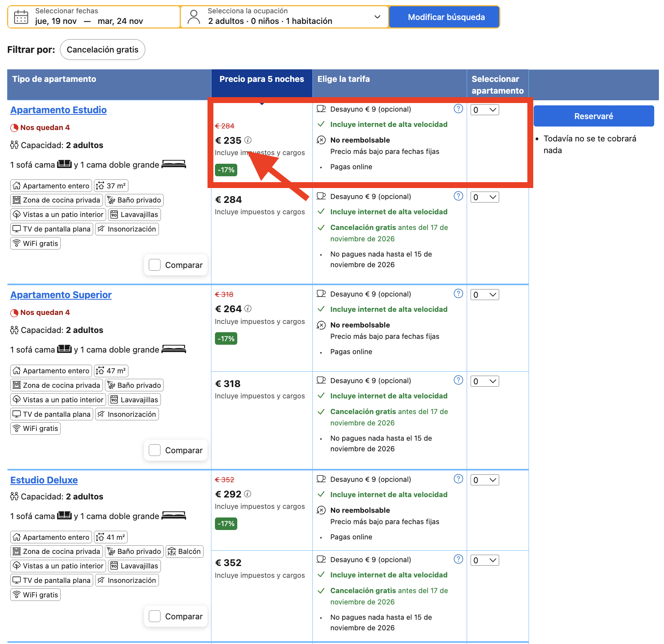
Task: Click 'Nos quedan 4' under Apartamento Estudio
Action: point(45,127)
